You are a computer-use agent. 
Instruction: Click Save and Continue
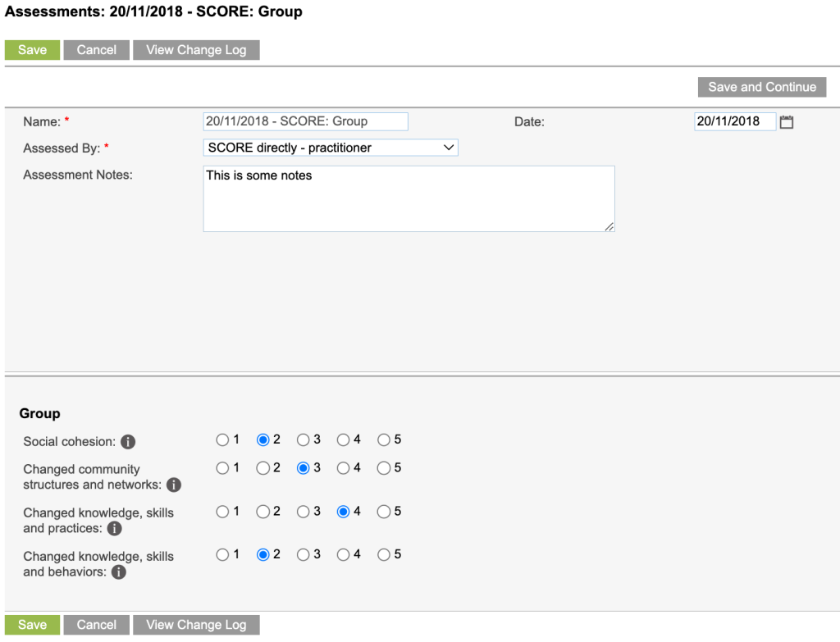pos(761,87)
